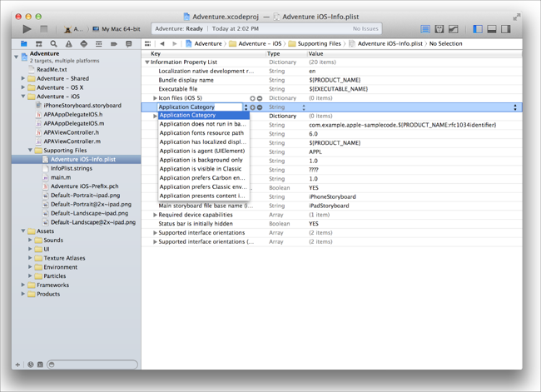Collapse the Adventure - iOS group

coord(23,97)
